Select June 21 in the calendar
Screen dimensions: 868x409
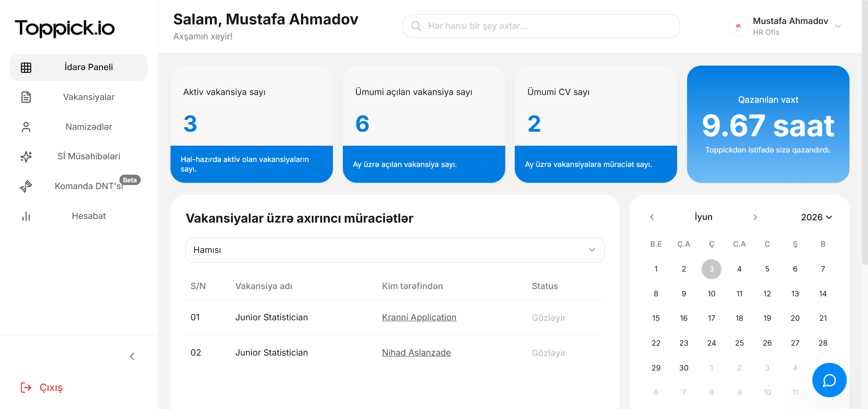coord(823,318)
